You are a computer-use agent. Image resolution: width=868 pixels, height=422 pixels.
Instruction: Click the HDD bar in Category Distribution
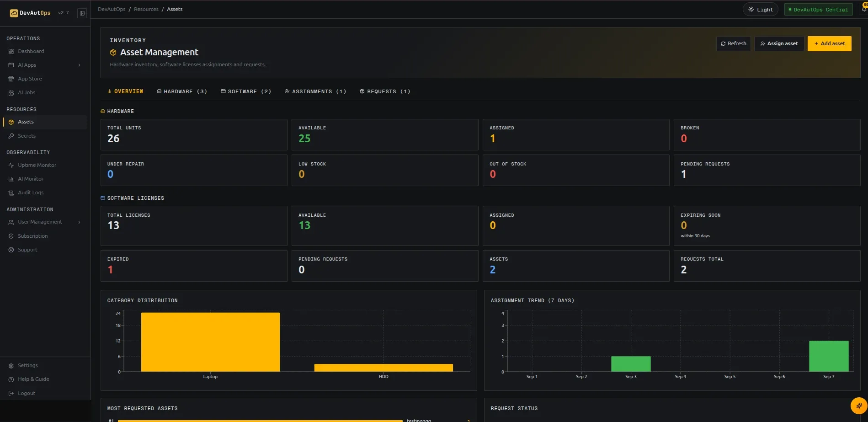383,368
